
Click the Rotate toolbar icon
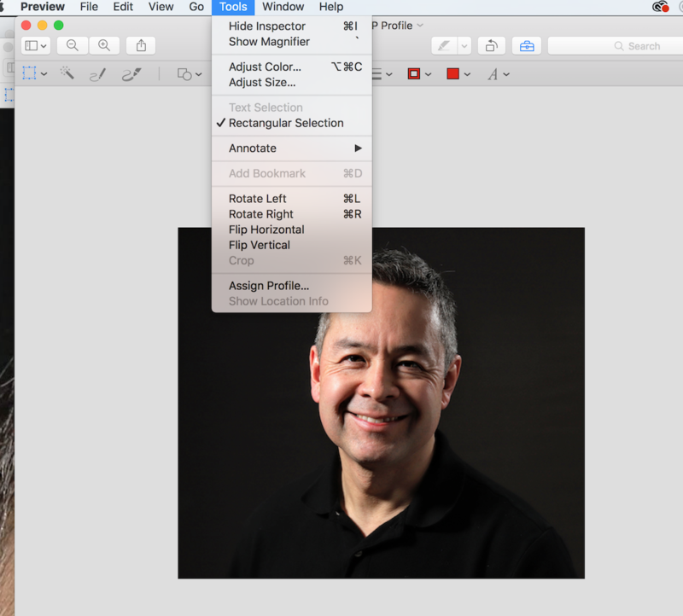492,46
